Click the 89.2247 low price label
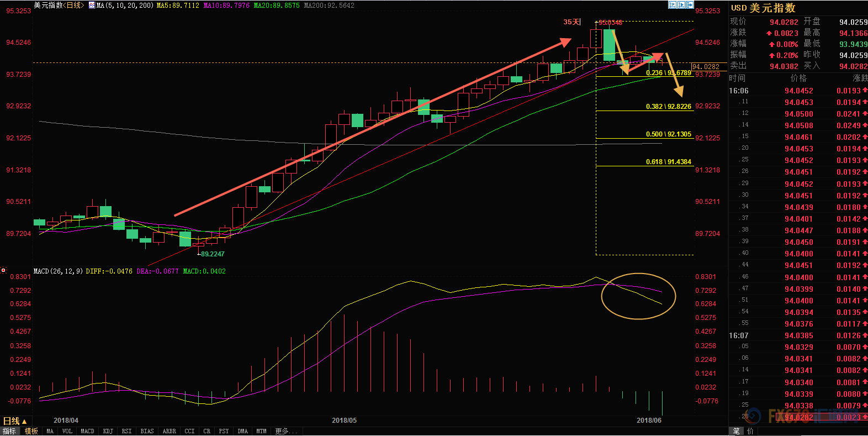Image resolution: width=868 pixels, height=436 pixels. coord(213,254)
